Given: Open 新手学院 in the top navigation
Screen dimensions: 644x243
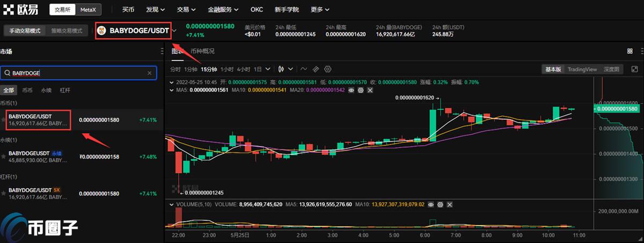Looking at the screenshot, I should coord(287,10).
